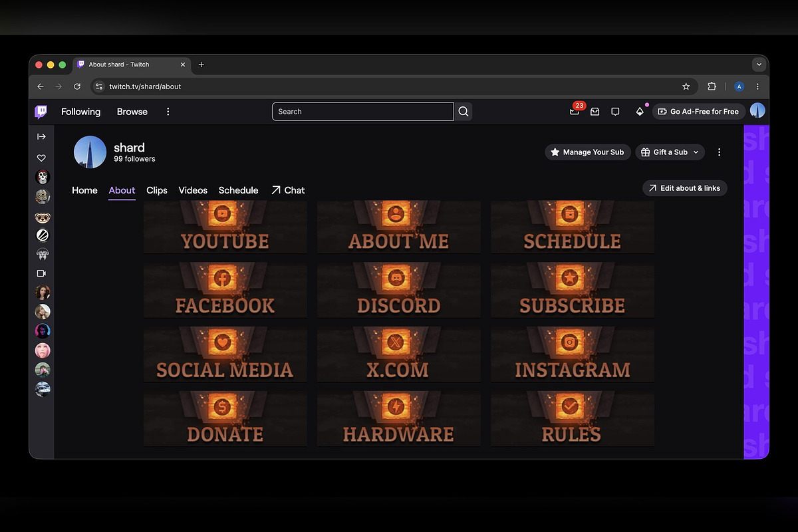
Task: Click the 99 followers text
Action: point(134,160)
